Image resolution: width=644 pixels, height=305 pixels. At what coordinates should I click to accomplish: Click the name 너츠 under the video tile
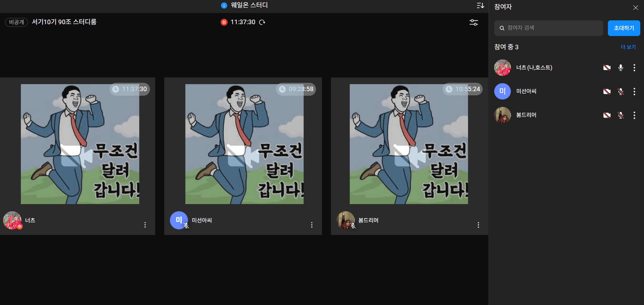coord(30,220)
